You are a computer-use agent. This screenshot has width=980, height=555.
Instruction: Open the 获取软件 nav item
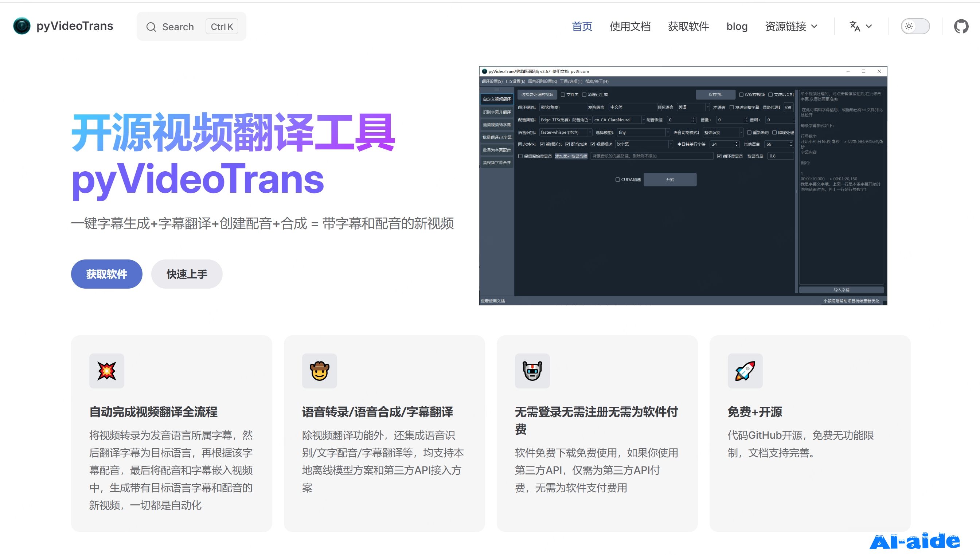pos(688,26)
